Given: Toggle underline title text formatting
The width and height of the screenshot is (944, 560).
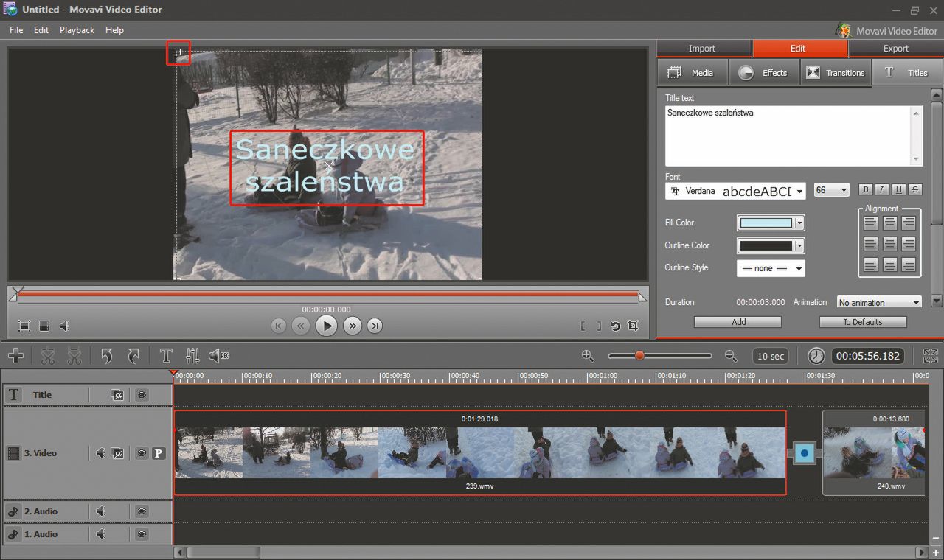Looking at the screenshot, I should [x=899, y=190].
